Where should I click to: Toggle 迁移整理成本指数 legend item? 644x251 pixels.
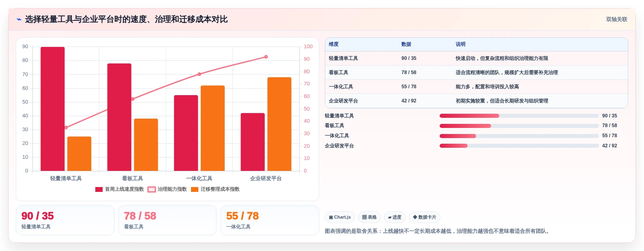pyautogui.click(x=215, y=189)
